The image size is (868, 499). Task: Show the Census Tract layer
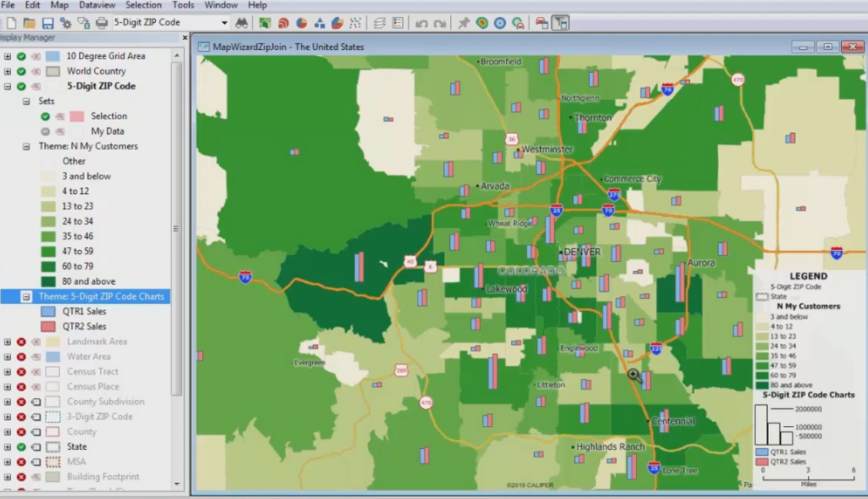pyautogui.click(x=21, y=372)
